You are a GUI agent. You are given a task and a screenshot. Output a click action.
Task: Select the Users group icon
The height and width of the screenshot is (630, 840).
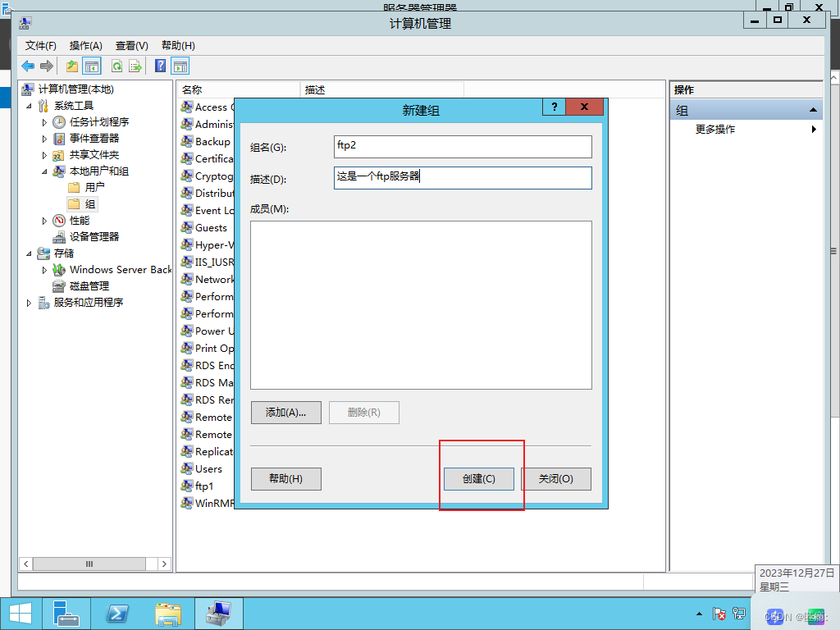pos(186,468)
